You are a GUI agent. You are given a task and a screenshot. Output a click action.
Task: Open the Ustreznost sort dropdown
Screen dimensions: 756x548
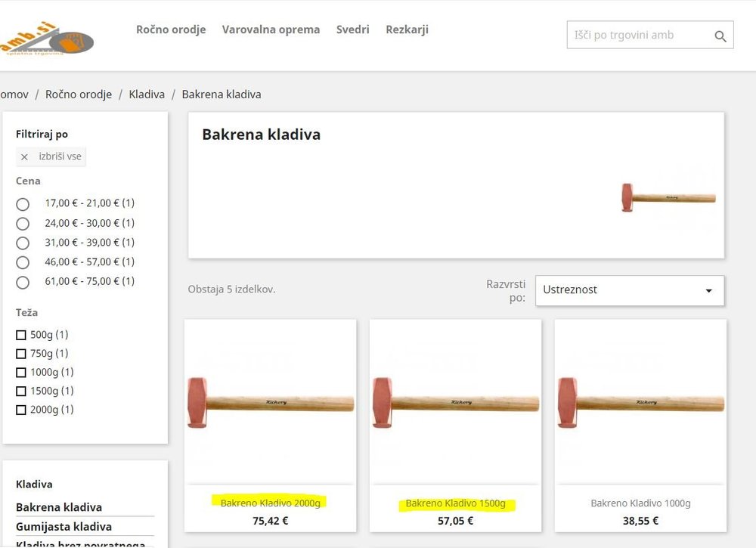[630, 290]
